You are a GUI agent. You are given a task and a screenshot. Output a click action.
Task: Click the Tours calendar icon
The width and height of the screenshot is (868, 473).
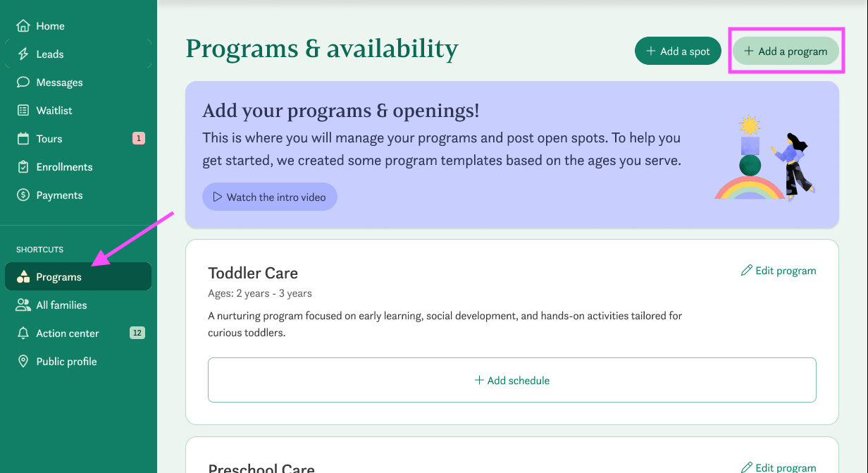[23, 139]
